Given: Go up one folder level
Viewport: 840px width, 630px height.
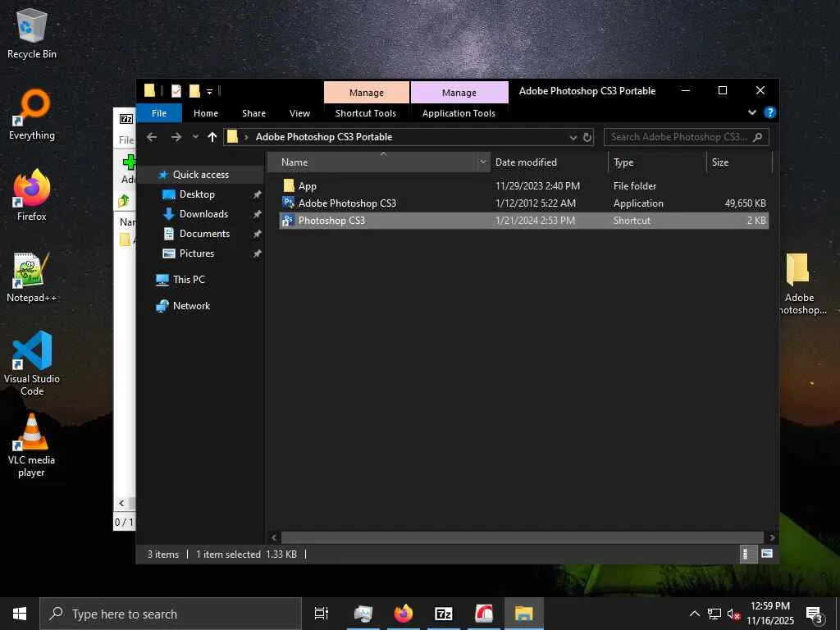Looking at the screenshot, I should (x=212, y=137).
